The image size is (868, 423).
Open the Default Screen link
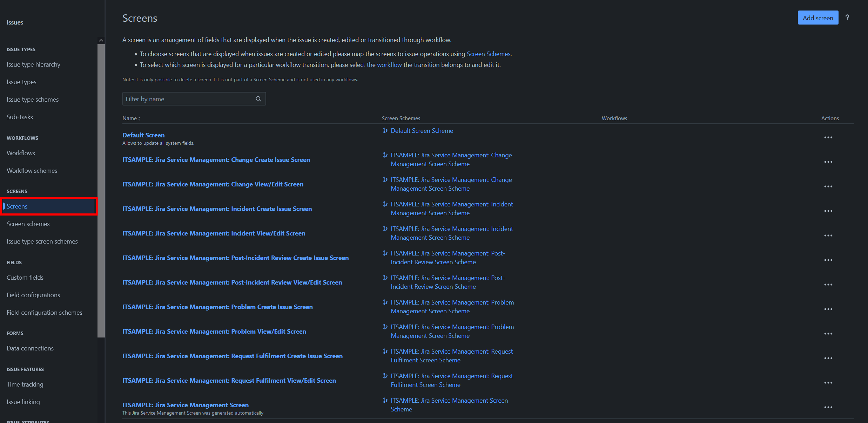(143, 135)
